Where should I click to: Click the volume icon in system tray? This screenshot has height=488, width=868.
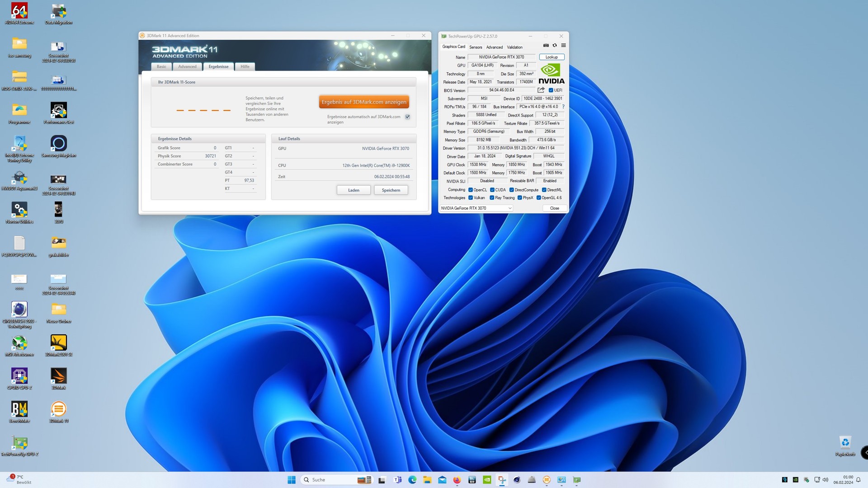click(x=826, y=480)
